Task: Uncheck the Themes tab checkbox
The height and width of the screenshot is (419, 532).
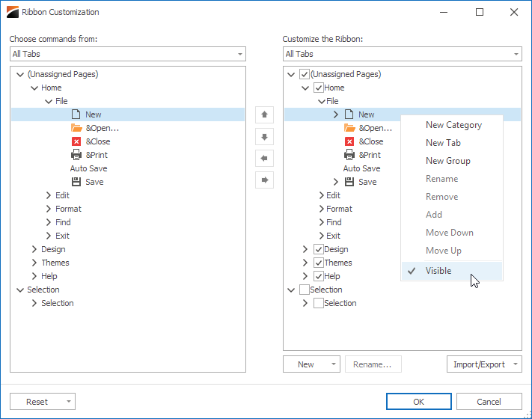Action: 318,263
